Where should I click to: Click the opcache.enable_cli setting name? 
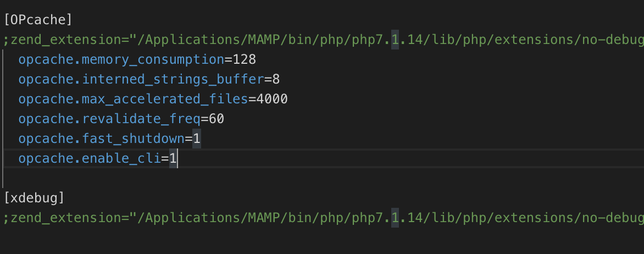click(90, 159)
